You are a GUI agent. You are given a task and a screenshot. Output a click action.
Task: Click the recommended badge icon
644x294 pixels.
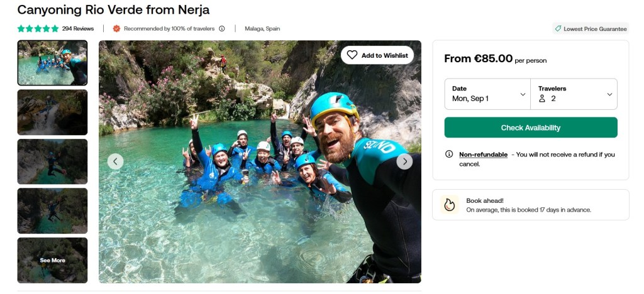click(x=116, y=28)
